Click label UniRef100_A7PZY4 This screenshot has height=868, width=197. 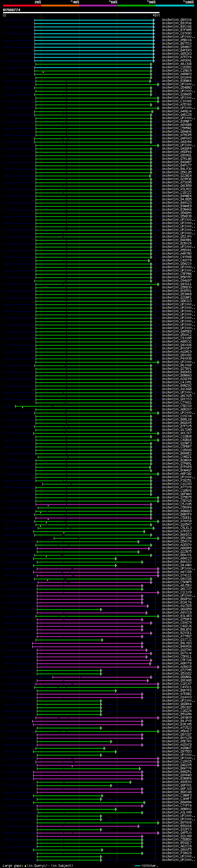177,57
